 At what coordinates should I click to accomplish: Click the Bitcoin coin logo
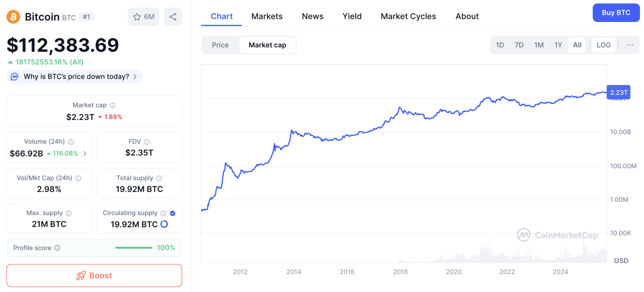click(x=13, y=17)
